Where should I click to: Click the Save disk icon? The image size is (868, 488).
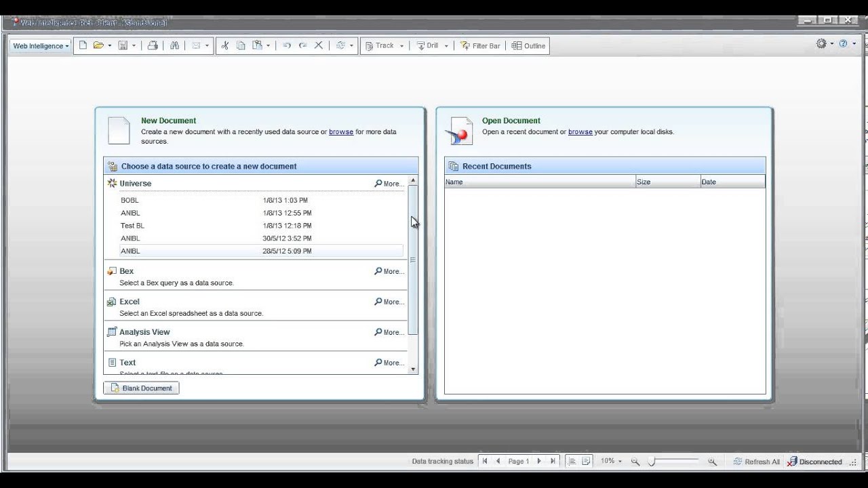point(123,45)
